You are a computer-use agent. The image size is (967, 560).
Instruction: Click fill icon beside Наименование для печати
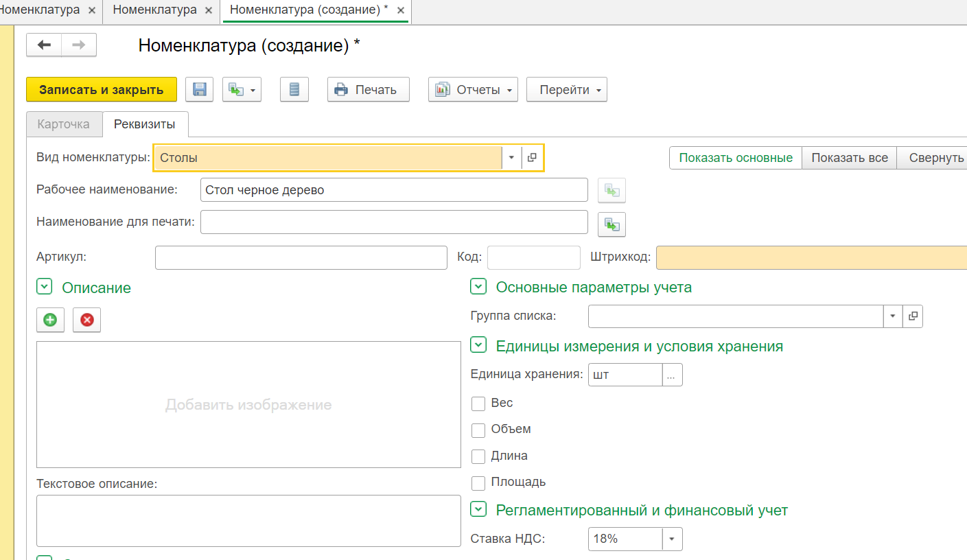611,224
